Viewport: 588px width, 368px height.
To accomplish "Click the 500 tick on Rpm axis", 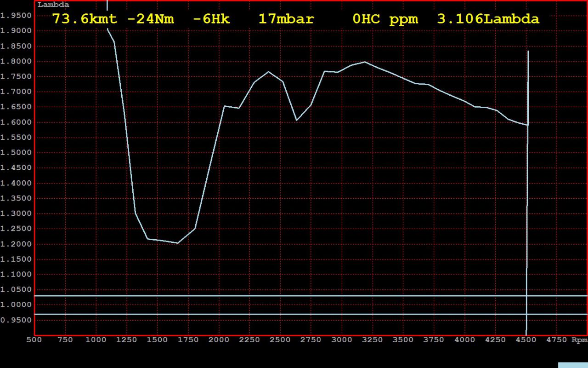I will click(34, 340).
